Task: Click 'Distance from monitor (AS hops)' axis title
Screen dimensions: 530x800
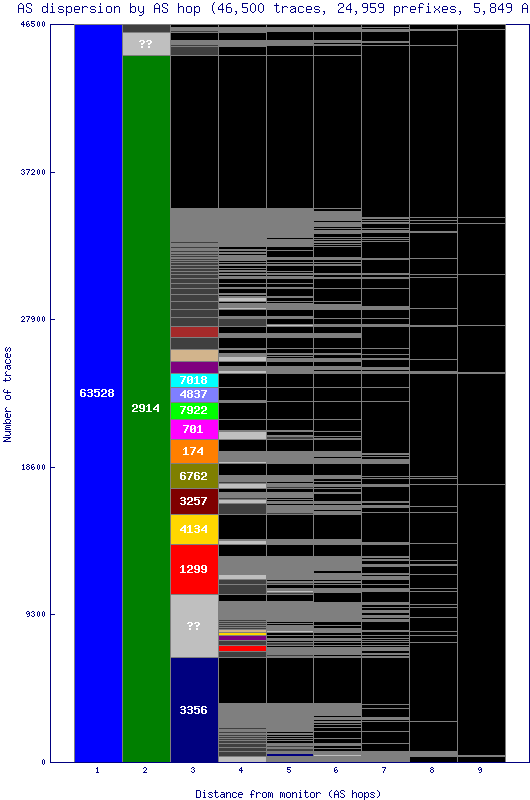Action: 288,794
